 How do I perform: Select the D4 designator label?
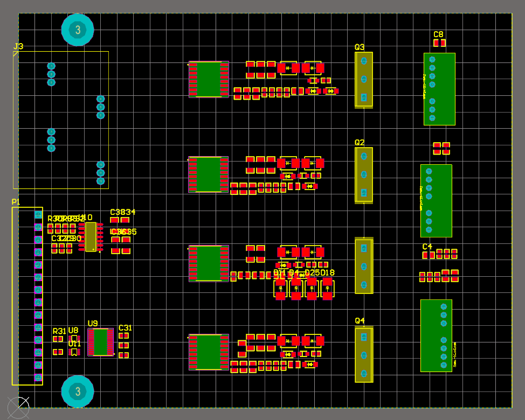pyautogui.click(x=294, y=273)
